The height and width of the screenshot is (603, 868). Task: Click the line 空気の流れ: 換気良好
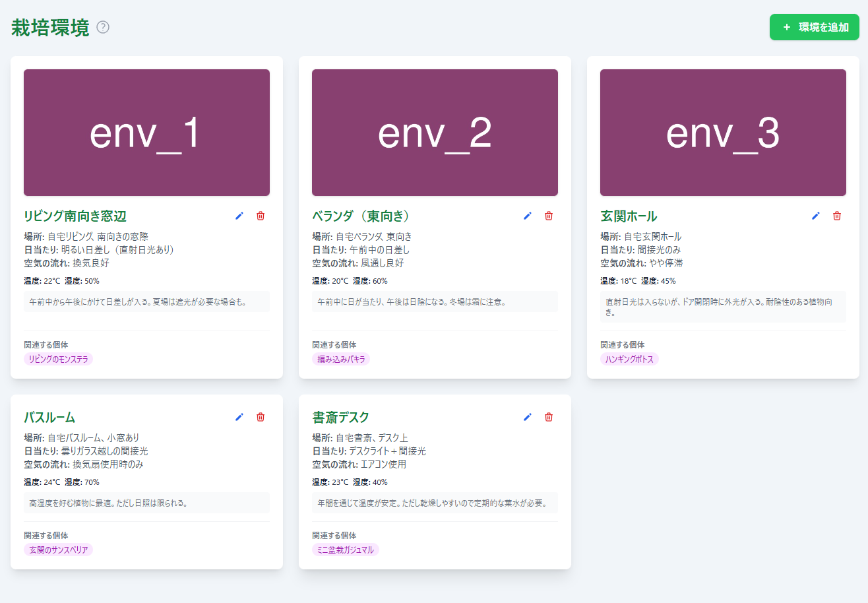point(67,263)
